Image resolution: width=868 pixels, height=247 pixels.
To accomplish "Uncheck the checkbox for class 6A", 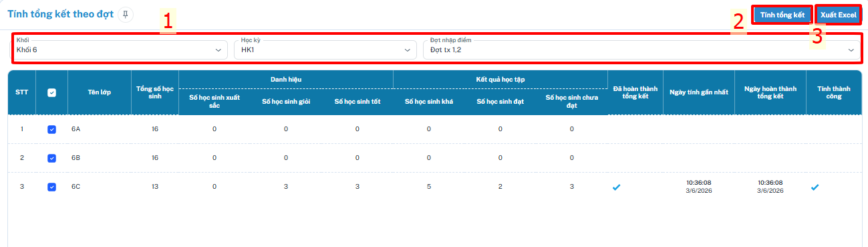I will click(51, 129).
